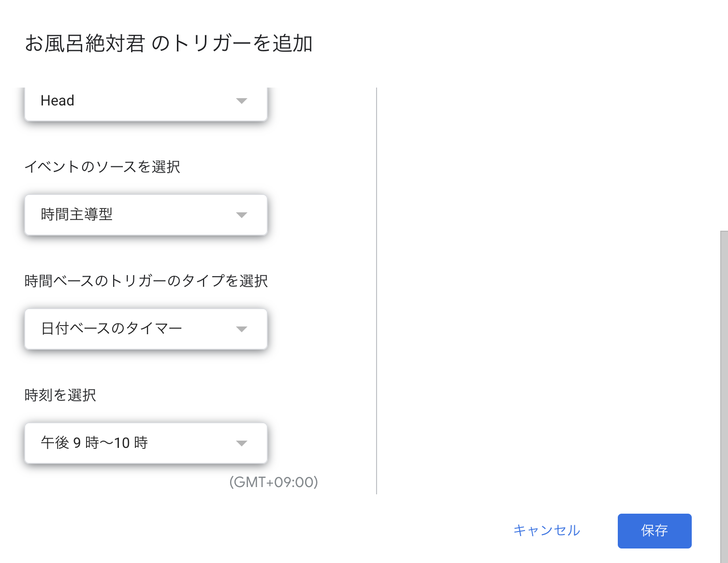This screenshot has width=728, height=563.
Task: Open the Head deployment dropdown
Action: [145, 102]
